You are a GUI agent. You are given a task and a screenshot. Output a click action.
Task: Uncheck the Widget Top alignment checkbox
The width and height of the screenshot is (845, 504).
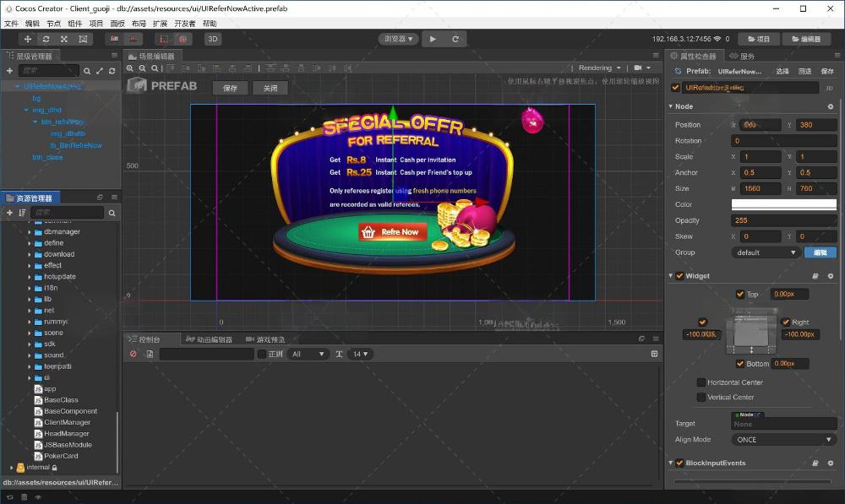coord(740,295)
